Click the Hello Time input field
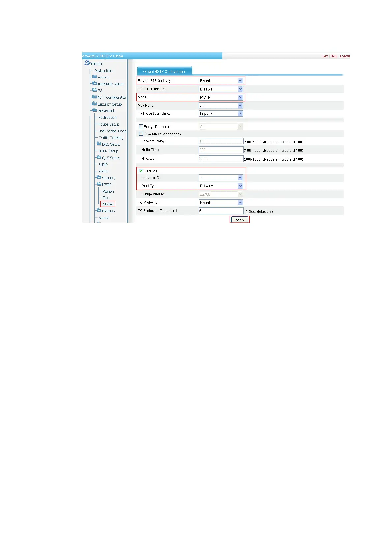Viewport: 392px width, 533px height. pos(221,150)
